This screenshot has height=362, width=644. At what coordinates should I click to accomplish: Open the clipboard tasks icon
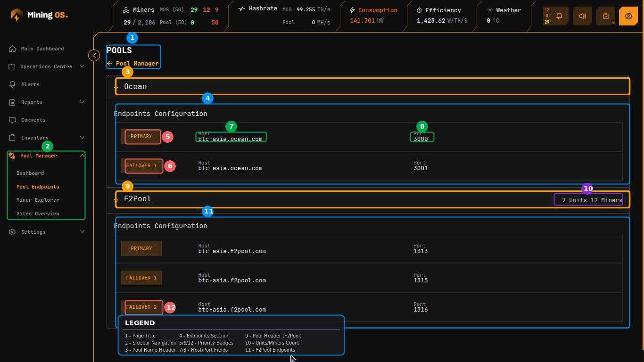(606, 16)
